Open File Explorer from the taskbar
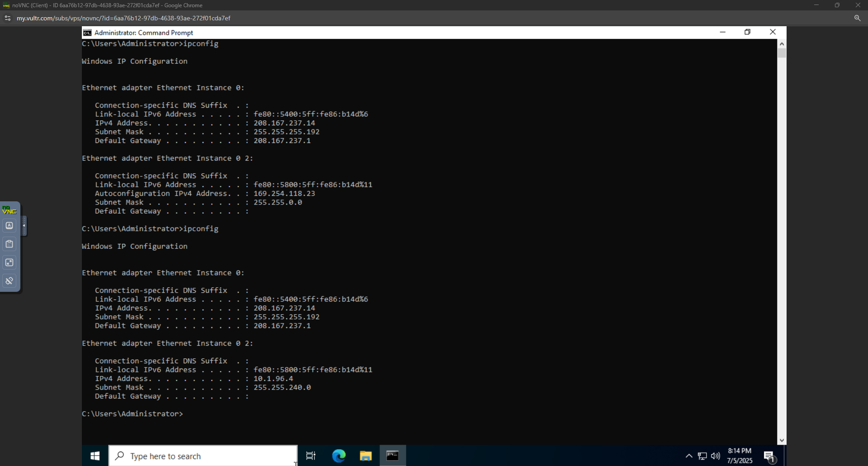This screenshot has width=868, height=466. click(365, 456)
